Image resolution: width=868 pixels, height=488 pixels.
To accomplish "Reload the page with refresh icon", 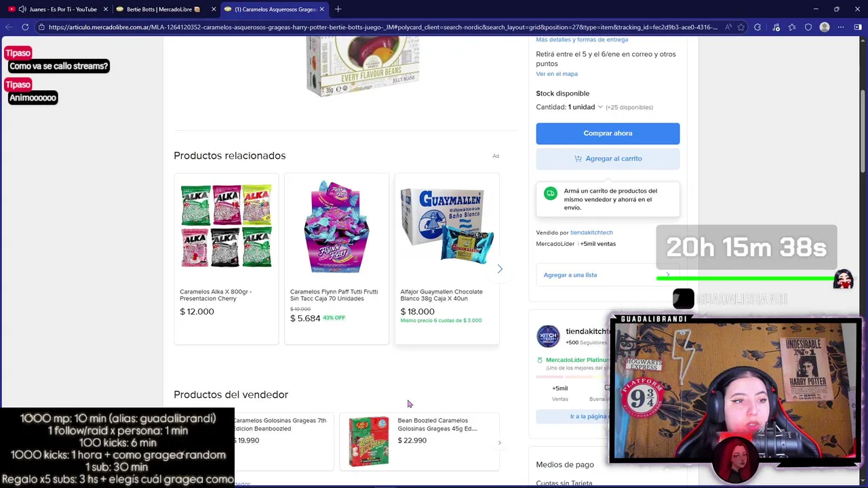I will [25, 27].
